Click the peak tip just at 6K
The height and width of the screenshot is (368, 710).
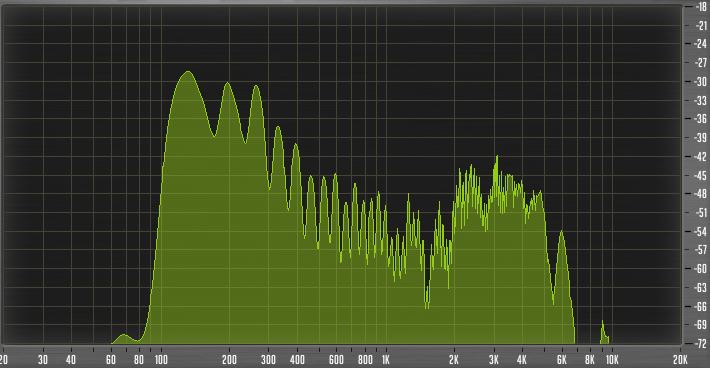click(x=561, y=231)
